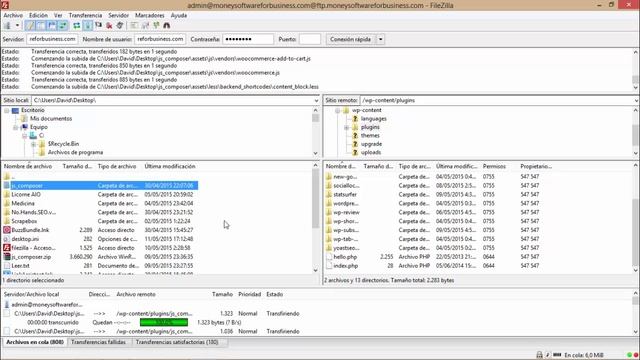Reconnect to the last server
The image size is (640, 360).
[x=120, y=25]
